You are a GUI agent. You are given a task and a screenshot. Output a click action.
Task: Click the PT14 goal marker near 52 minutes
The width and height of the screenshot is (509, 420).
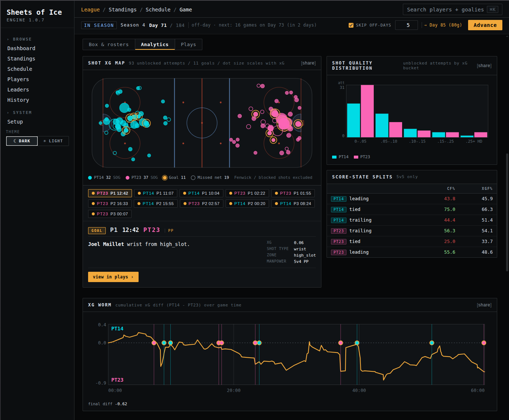(432, 343)
